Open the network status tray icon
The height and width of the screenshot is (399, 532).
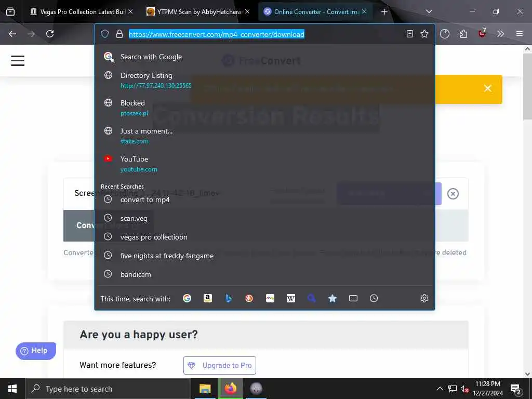click(453, 389)
